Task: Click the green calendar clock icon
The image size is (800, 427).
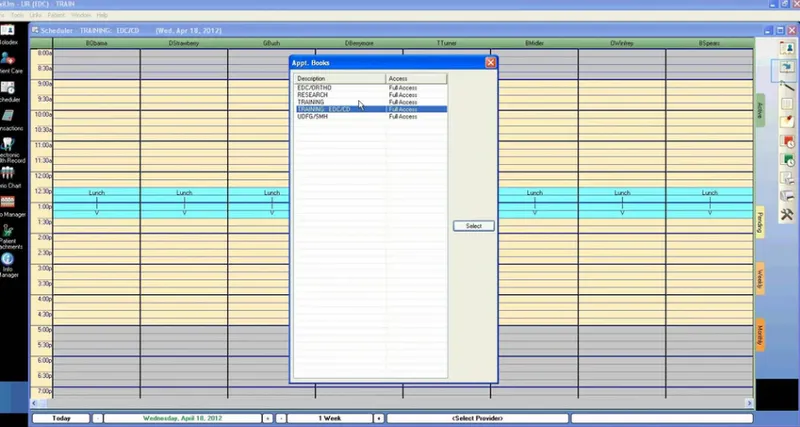Action: (x=787, y=160)
